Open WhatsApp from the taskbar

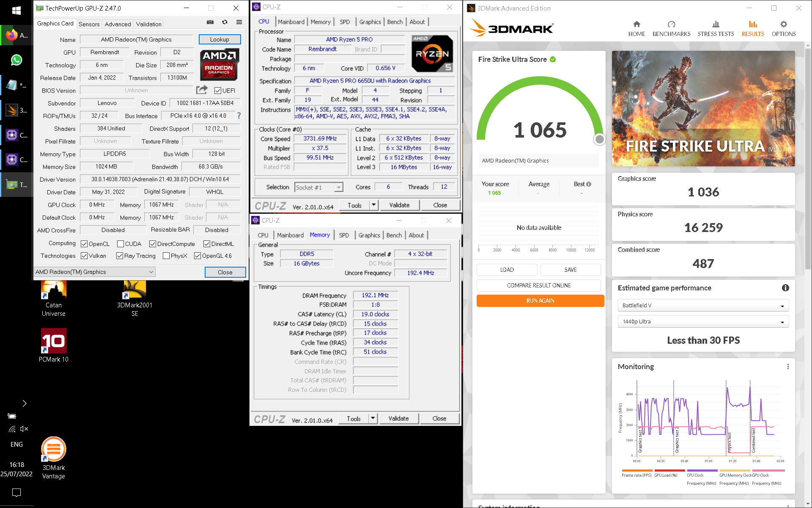coord(16,60)
